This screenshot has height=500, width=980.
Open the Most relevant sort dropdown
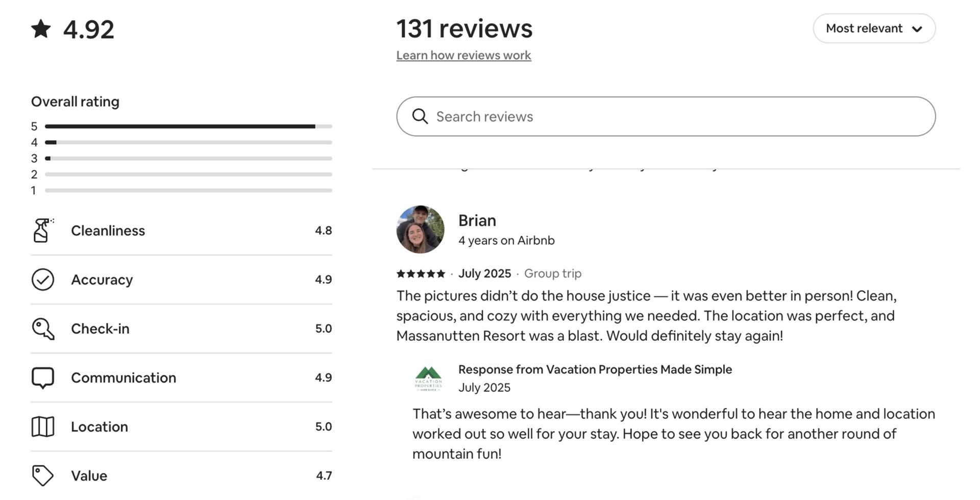pyautogui.click(x=874, y=29)
